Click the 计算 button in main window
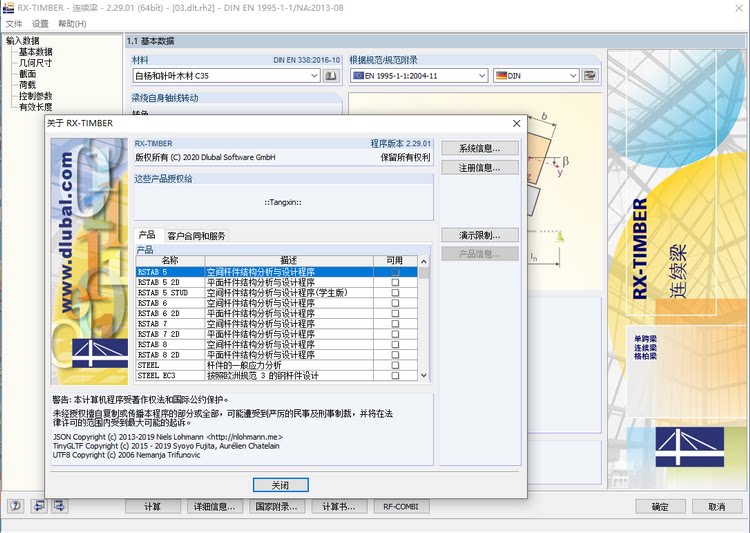Image resolution: width=750 pixels, height=533 pixels. [x=153, y=506]
